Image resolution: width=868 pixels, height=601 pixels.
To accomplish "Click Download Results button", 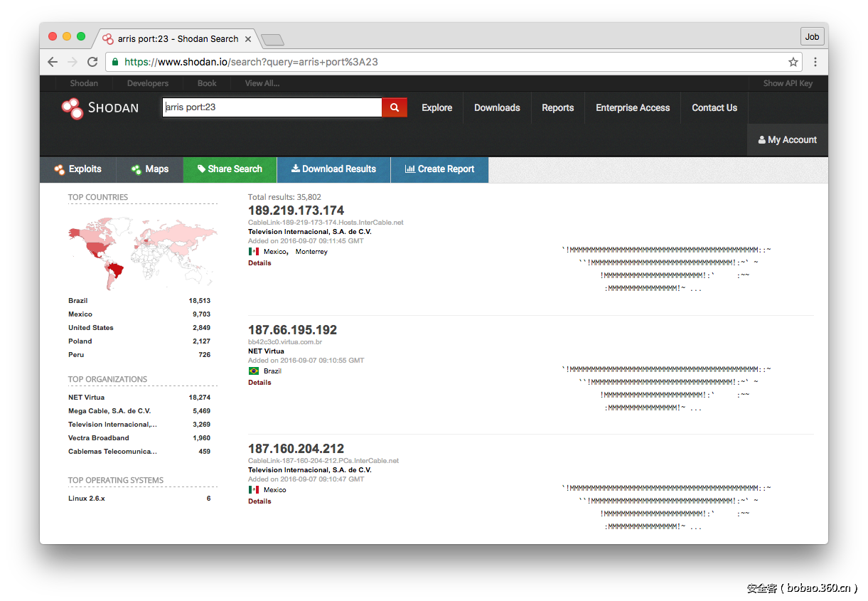I will pos(334,169).
